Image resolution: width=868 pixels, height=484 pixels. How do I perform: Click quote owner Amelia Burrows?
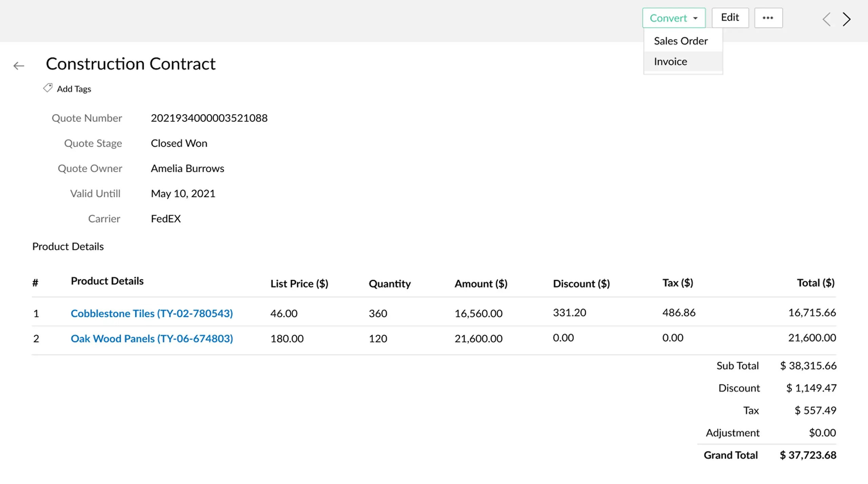pyautogui.click(x=188, y=168)
